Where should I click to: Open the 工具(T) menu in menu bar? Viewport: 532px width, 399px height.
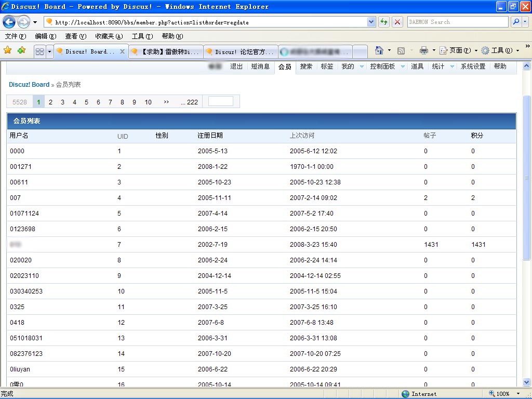click(142, 36)
